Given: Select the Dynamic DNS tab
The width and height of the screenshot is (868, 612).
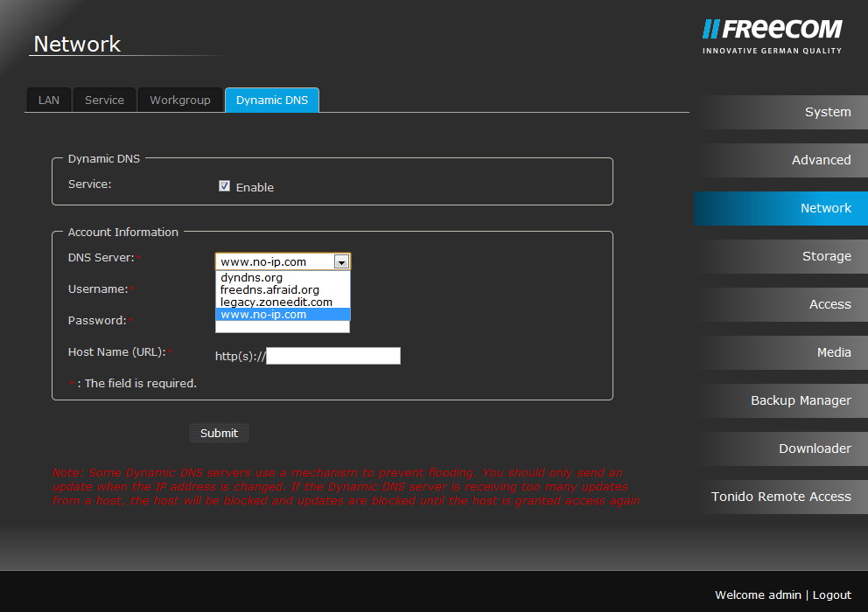Looking at the screenshot, I should click(272, 101).
